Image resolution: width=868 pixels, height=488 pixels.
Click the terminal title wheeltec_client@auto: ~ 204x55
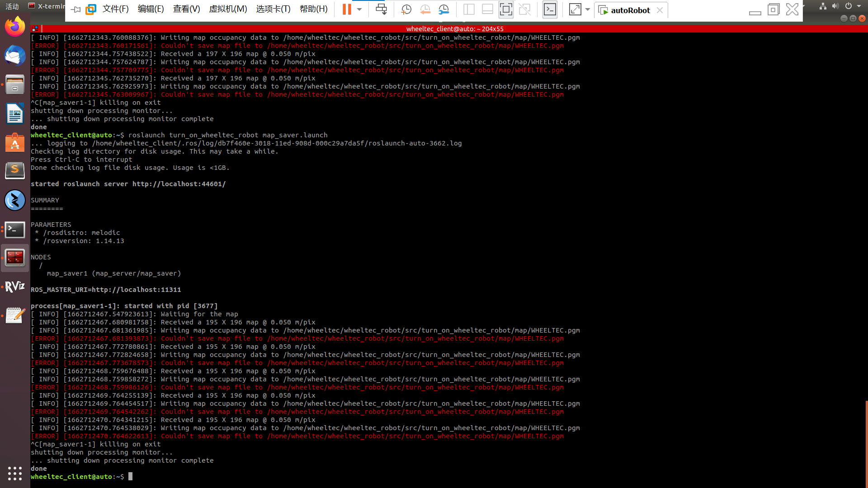pos(455,28)
